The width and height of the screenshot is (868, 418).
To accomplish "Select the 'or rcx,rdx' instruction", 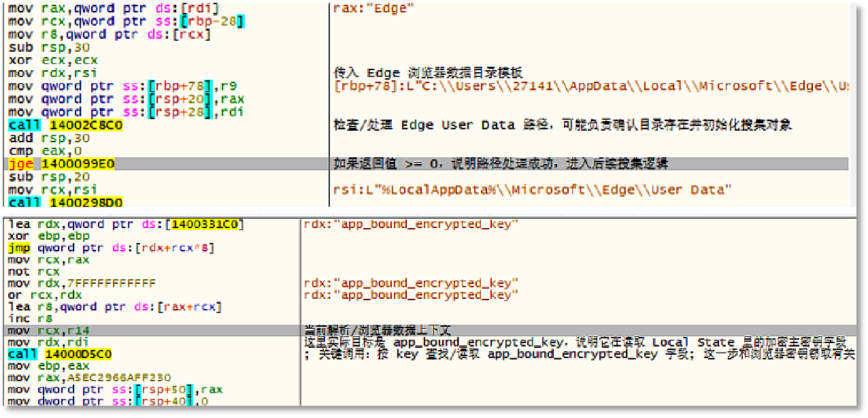I will (x=44, y=295).
